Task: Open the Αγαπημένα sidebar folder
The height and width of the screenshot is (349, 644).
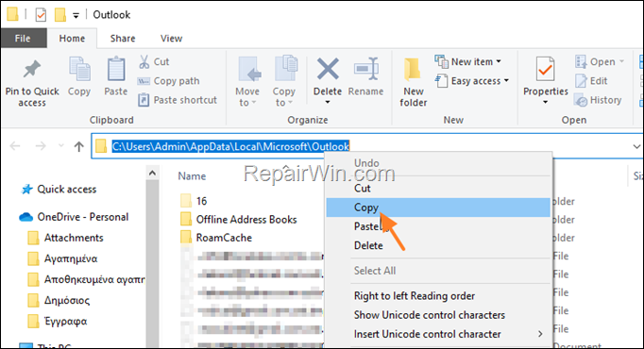Action: click(x=62, y=258)
